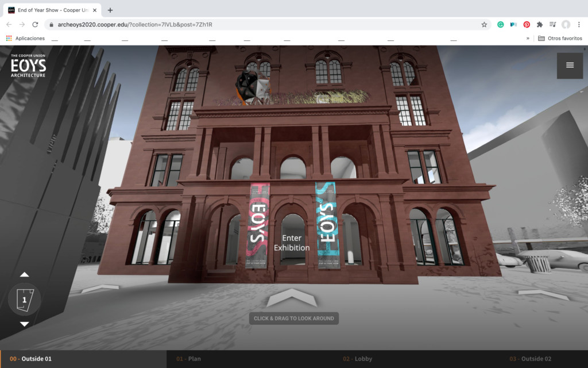Viewport: 588px width, 368px height.
Task: Open the Extensions puzzle icon
Action: point(540,24)
